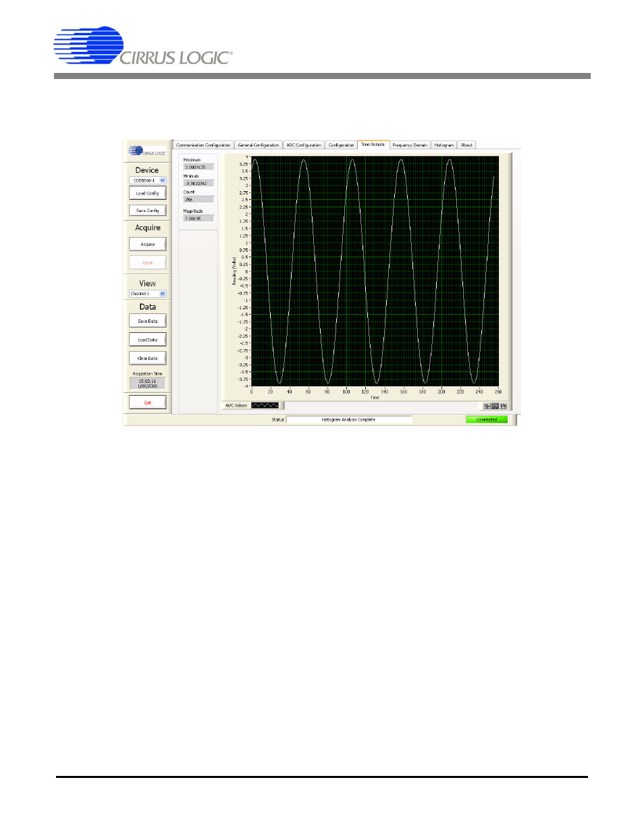Open the About tab

(466, 145)
